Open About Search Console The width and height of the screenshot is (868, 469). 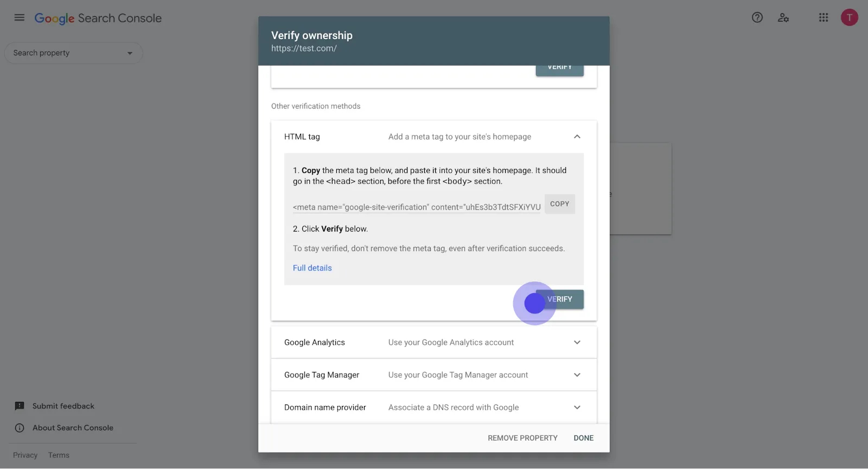[x=73, y=428]
